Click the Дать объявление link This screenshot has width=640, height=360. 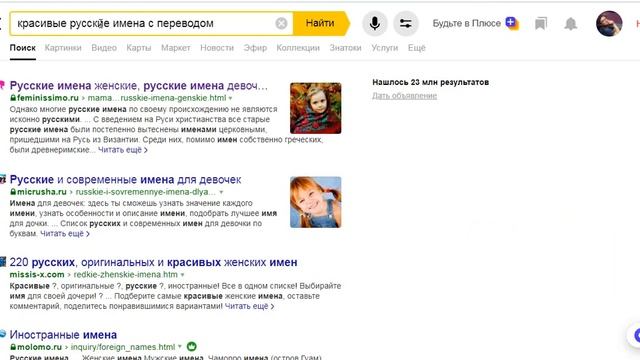click(404, 96)
